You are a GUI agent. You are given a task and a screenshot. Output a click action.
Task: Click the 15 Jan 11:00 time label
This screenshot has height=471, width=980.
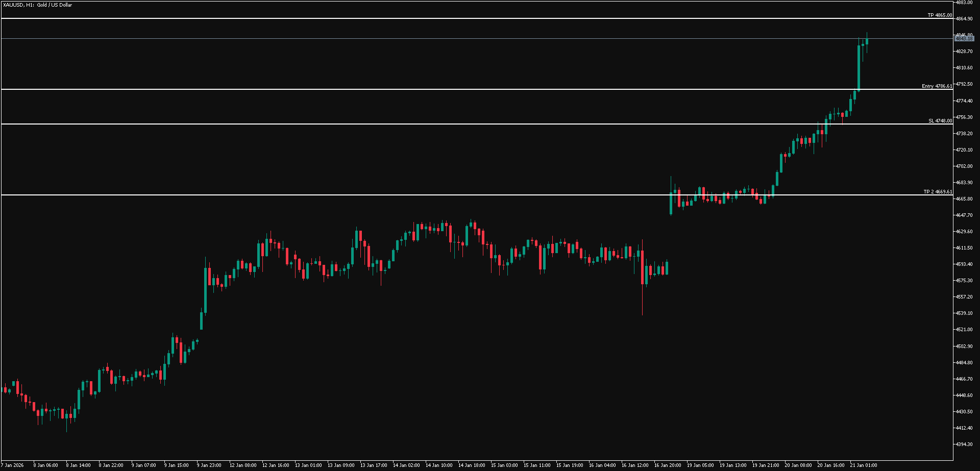537,465
